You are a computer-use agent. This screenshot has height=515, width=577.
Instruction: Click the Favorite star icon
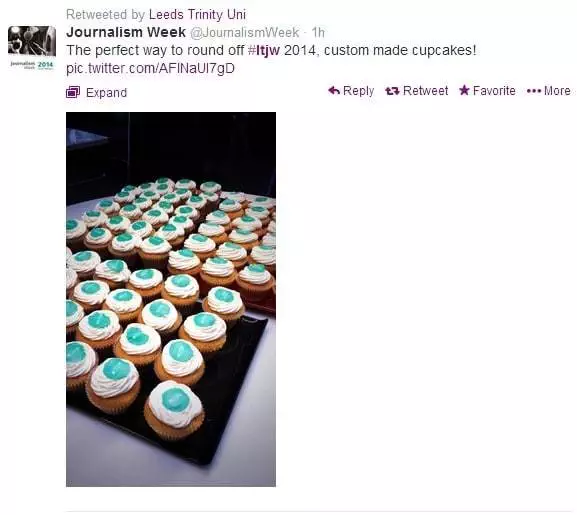point(464,90)
